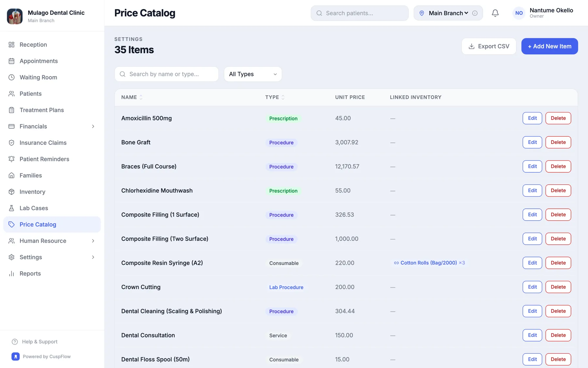
Task: Click the Add New Item button
Action: coord(549,46)
